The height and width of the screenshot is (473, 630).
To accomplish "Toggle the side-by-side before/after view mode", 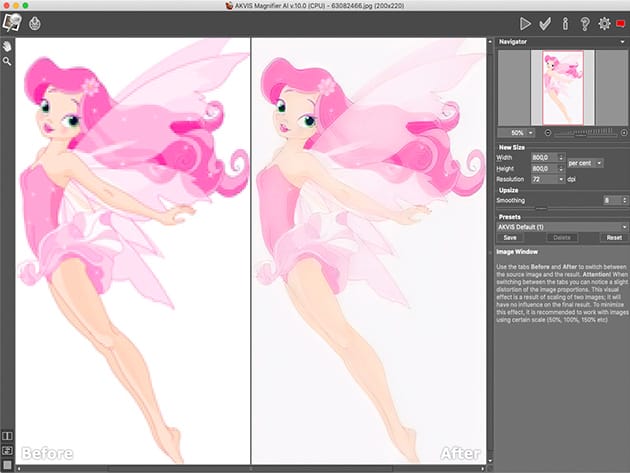I will [8, 436].
